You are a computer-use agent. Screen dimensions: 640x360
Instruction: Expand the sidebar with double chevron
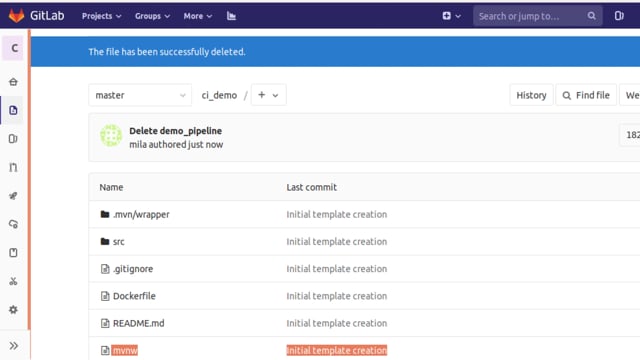click(13, 346)
